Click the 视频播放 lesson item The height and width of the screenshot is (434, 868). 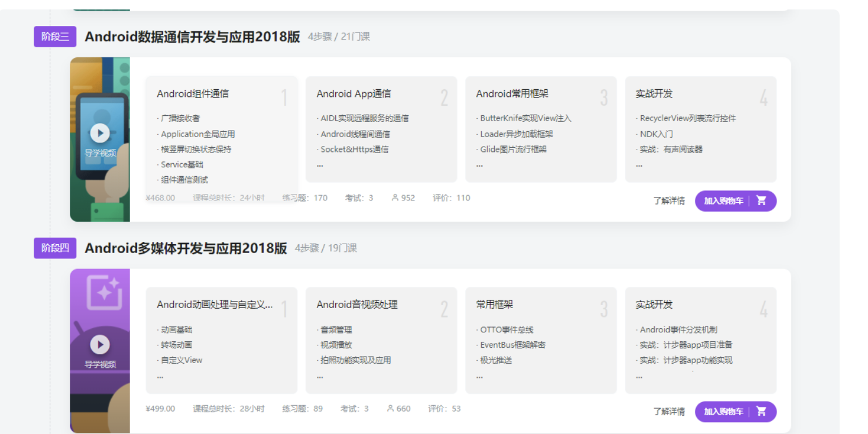point(334,345)
